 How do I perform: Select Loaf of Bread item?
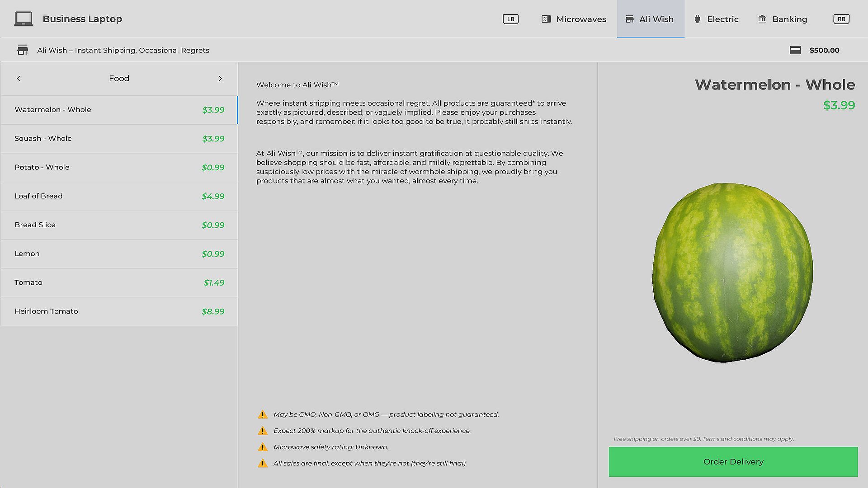(119, 196)
